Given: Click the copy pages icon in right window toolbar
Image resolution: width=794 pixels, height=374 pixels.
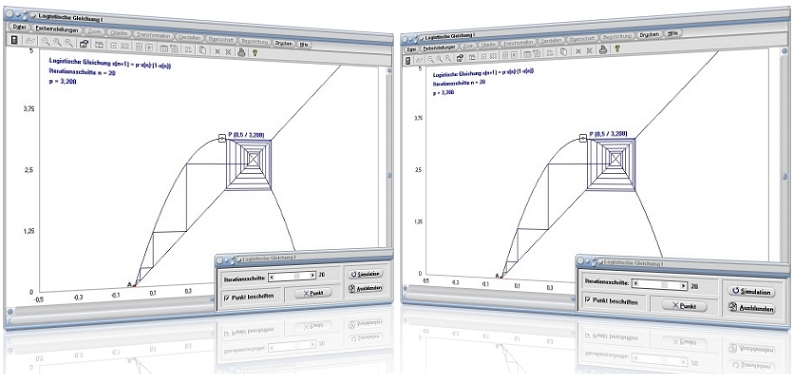Looking at the screenshot, I should click(563, 52).
